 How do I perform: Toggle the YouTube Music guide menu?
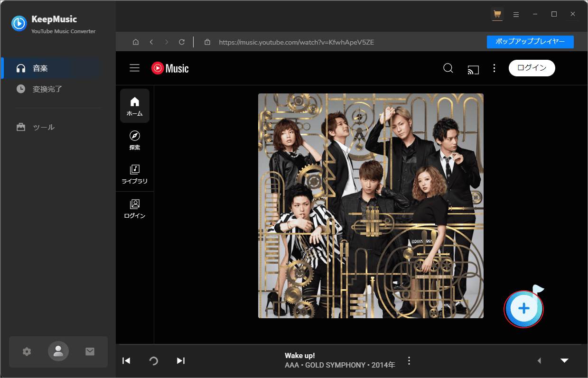click(135, 68)
